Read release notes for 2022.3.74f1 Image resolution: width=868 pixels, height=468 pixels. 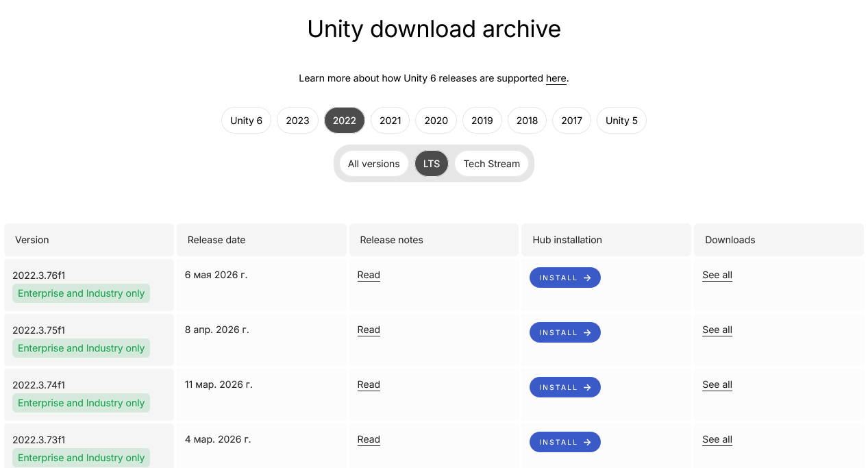coord(369,385)
